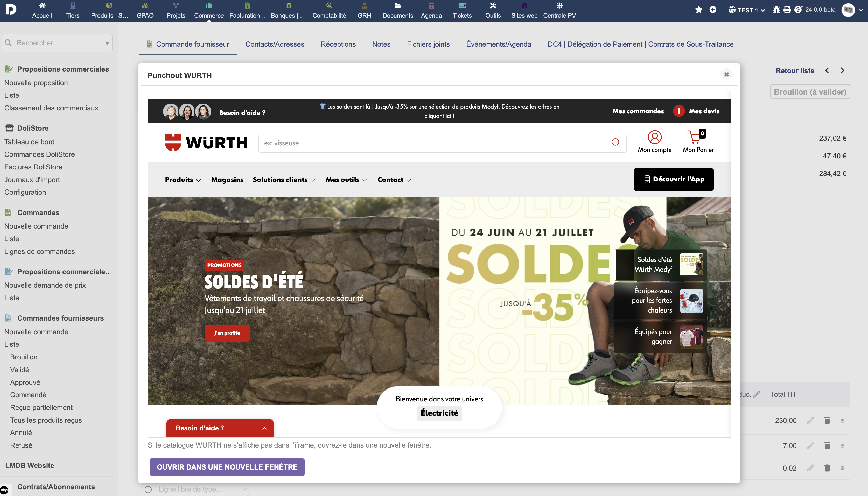Click the Électricité universe button
The height and width of the screenshot is (496, 868).
point(439,413)
